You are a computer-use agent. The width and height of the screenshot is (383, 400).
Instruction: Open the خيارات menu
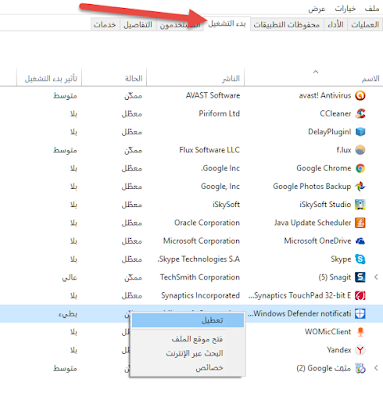pyautogui.click(x=345, y=8)
